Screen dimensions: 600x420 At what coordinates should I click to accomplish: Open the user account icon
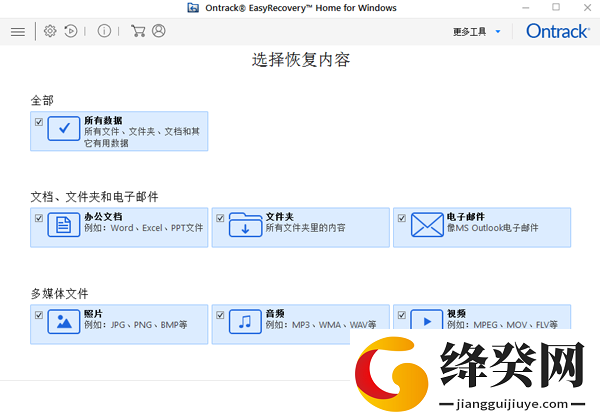pos(158,31)
